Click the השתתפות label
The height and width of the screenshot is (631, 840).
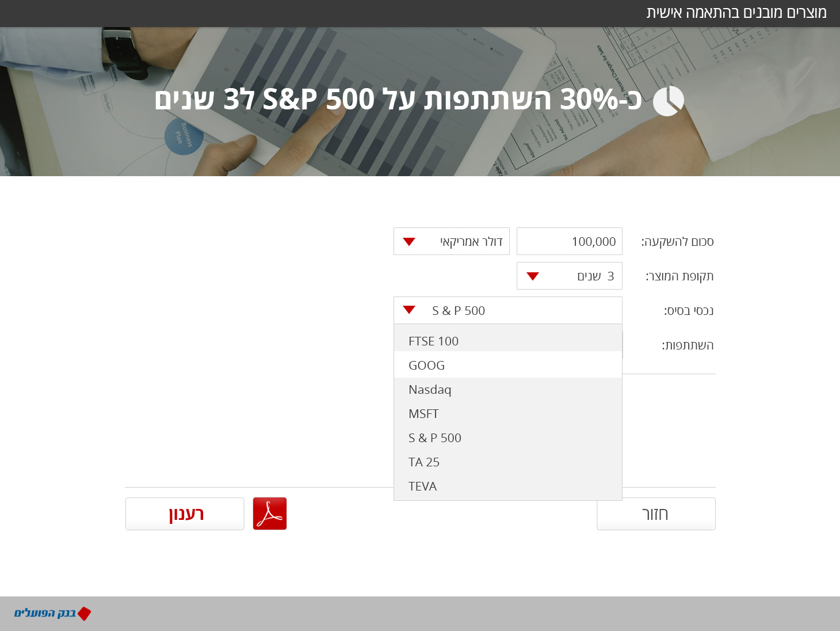click(688, 345)
